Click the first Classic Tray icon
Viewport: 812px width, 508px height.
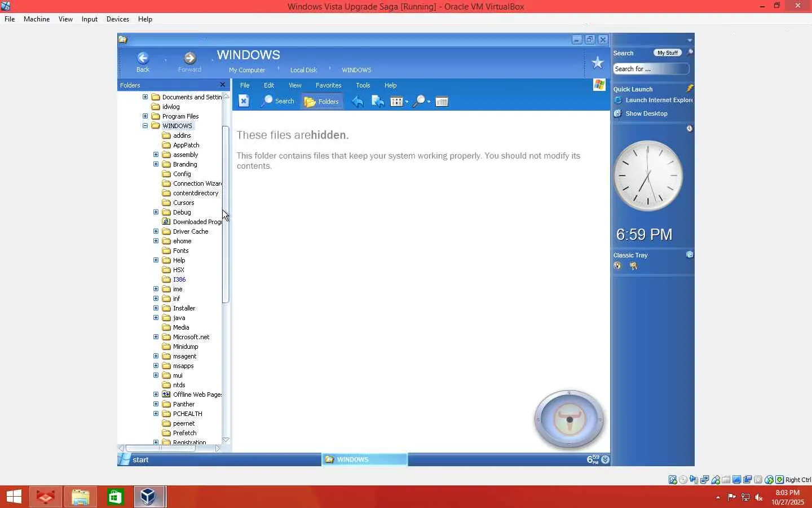click(x=617, y=266)
